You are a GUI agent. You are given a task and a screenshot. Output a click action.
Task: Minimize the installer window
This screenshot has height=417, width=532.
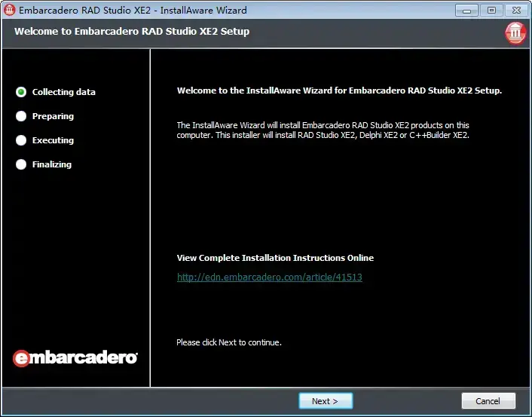[x=466, y=11]
